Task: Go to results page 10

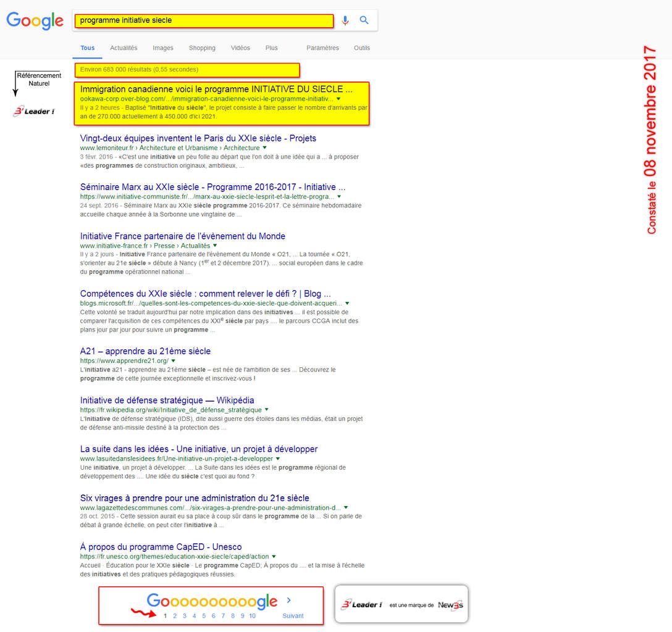Action: 253,616
